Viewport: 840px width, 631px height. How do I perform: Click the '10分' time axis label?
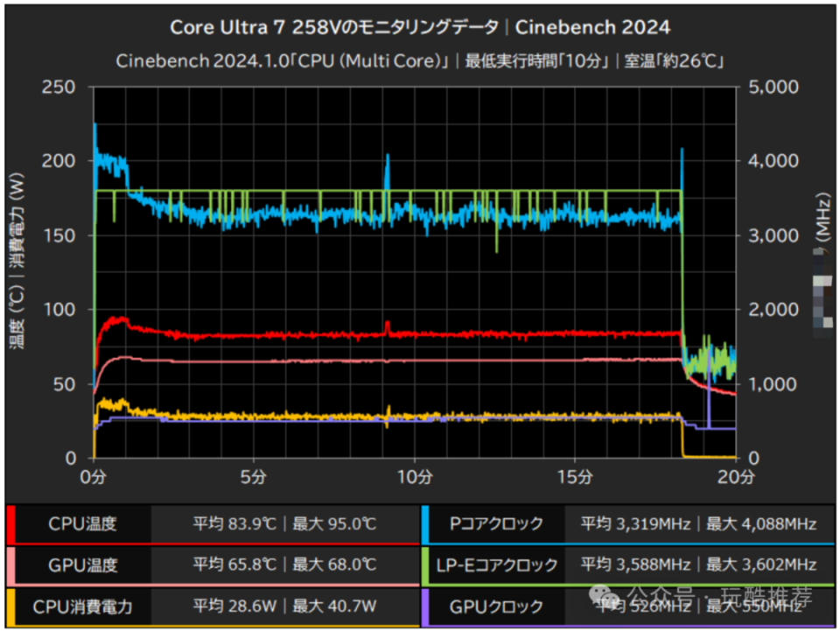(x=414, y=477)
